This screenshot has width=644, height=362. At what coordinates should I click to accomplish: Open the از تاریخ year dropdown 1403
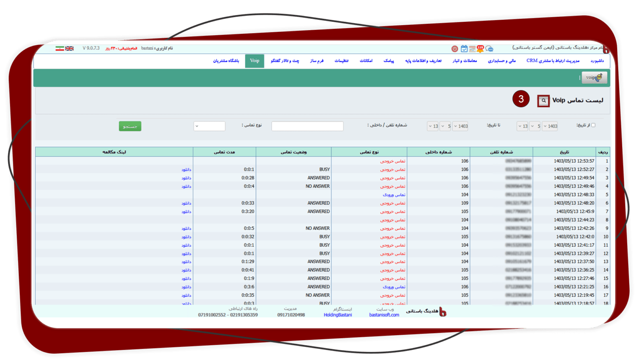tap(550, 126)
